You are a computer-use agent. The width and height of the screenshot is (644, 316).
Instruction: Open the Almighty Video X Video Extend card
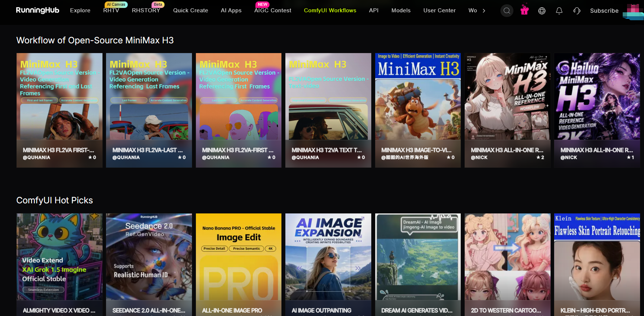[60, 265]
